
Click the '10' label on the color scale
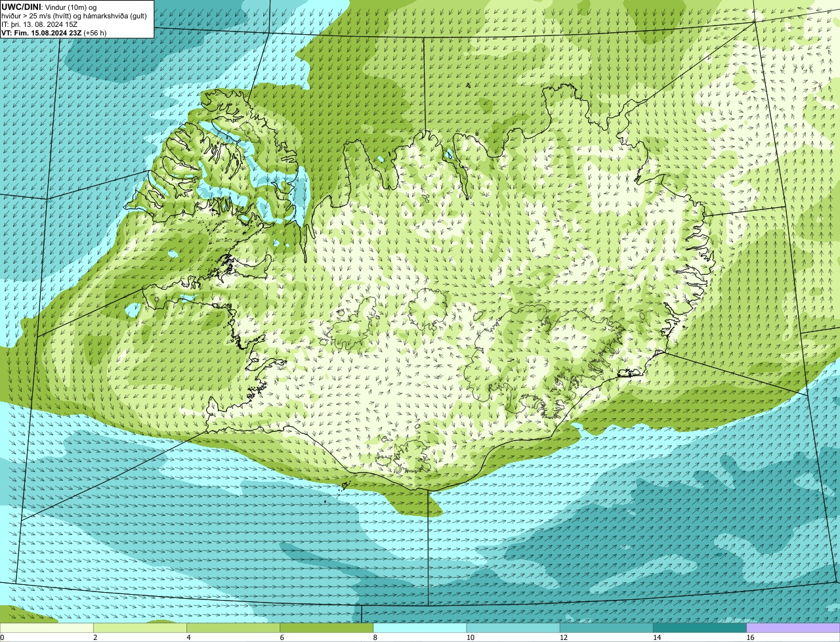(471, 637)
